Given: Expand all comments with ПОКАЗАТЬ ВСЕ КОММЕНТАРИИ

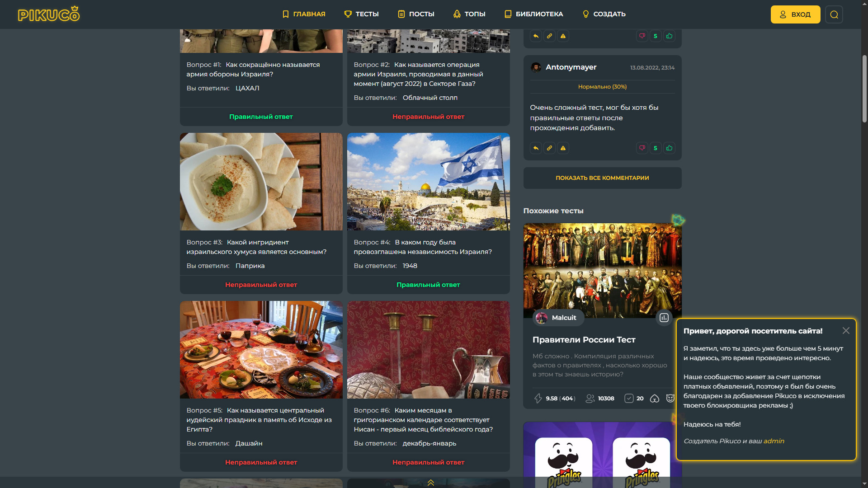Looking at the screenshot, I should pyautogui.click(x=602, y=178).
